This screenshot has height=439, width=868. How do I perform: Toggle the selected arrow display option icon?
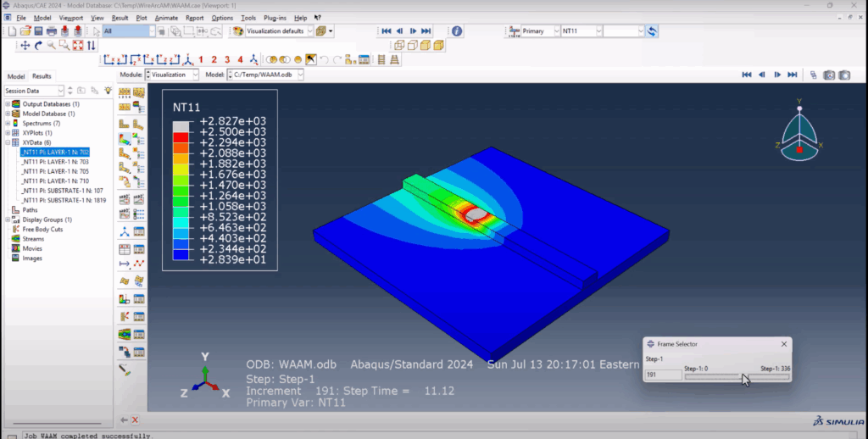click(311, 59)
